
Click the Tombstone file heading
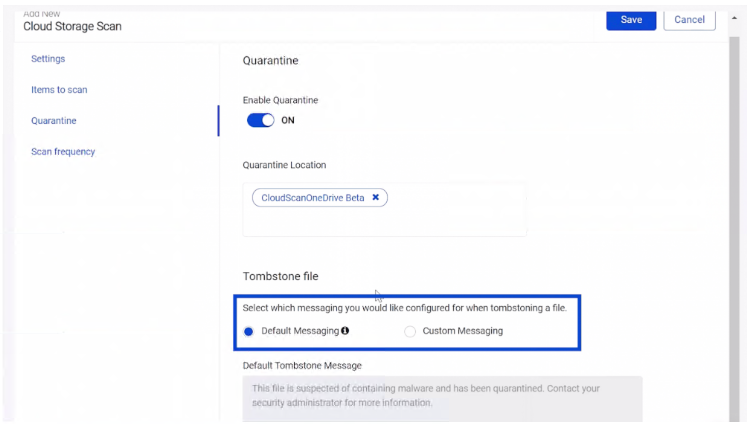pos(281,276)
